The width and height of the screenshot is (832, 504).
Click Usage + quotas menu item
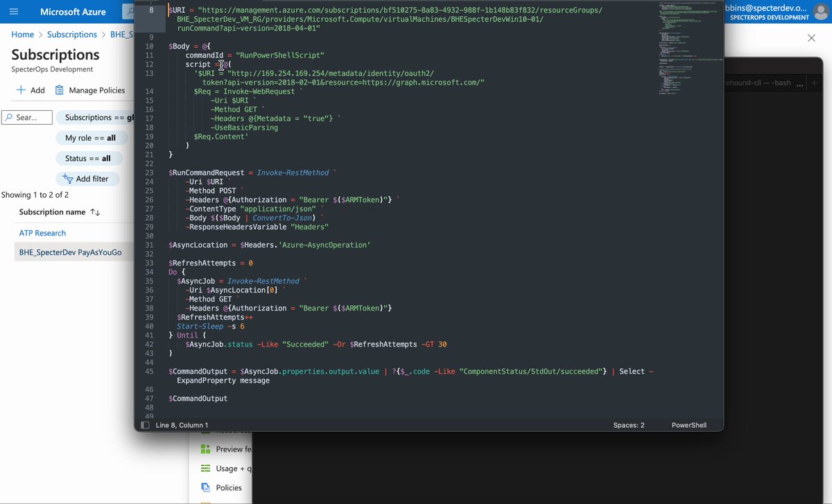coord(234,469)
